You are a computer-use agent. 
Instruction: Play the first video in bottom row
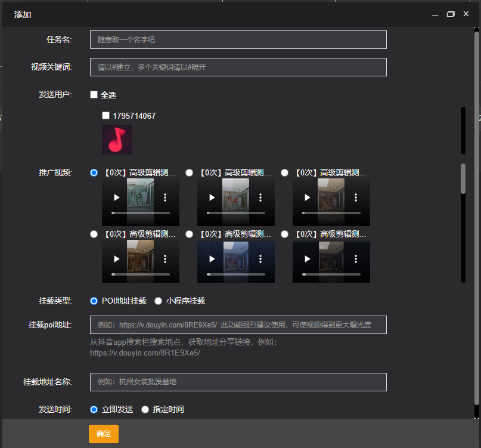click(116, 259)
